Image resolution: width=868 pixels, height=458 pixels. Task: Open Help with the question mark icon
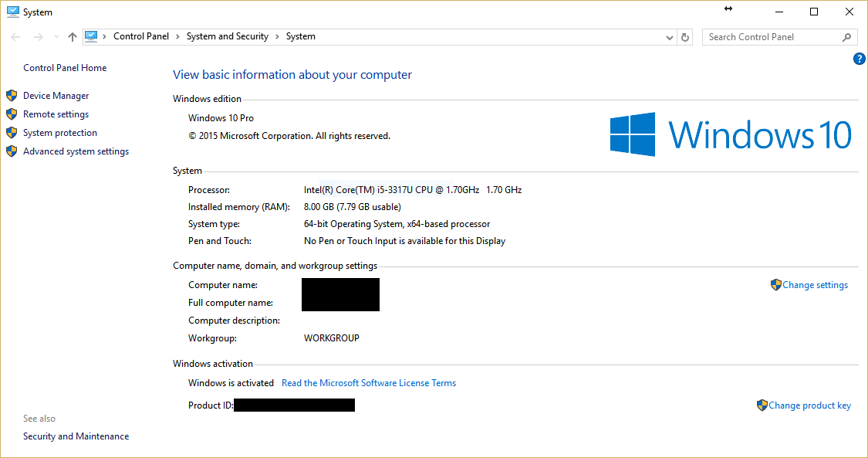click(x=860, y=59)
